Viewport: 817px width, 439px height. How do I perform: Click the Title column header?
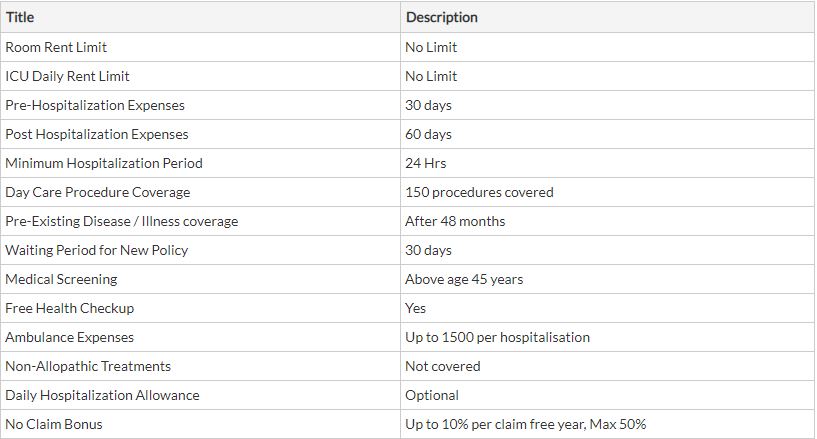pyautogui.click(x=201, y=17)
